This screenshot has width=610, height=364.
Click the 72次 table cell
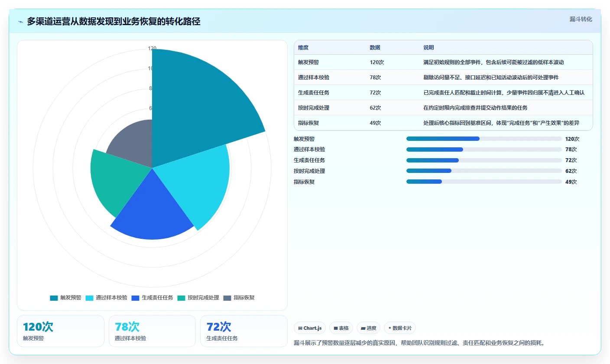click(376, 93)
